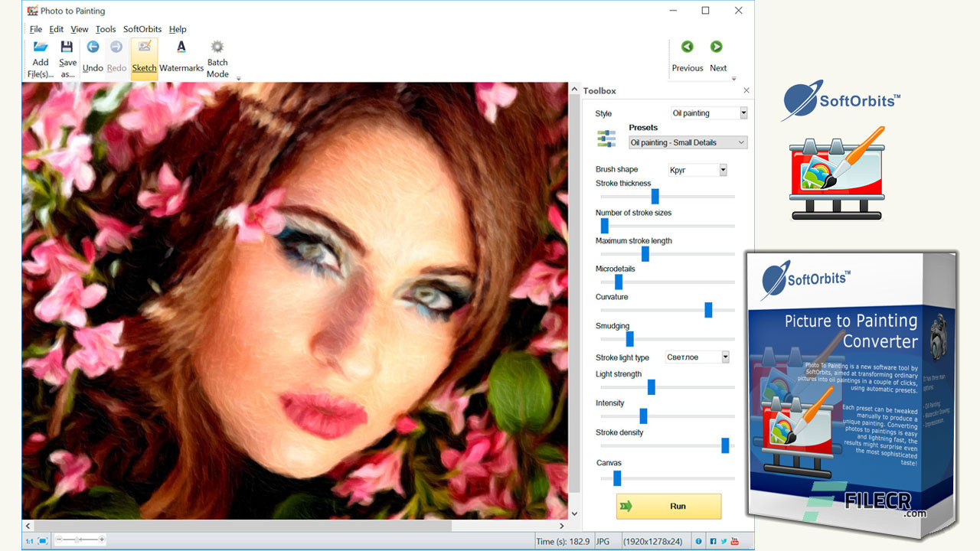Image resolution: width=980 pixels, height=551 pixels.
Task: Click the presets sliders icon in Toolbox
Action: pos(606,139)
